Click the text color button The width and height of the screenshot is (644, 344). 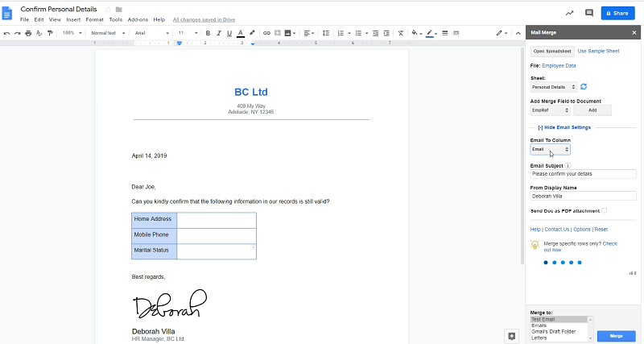point(241,33)
